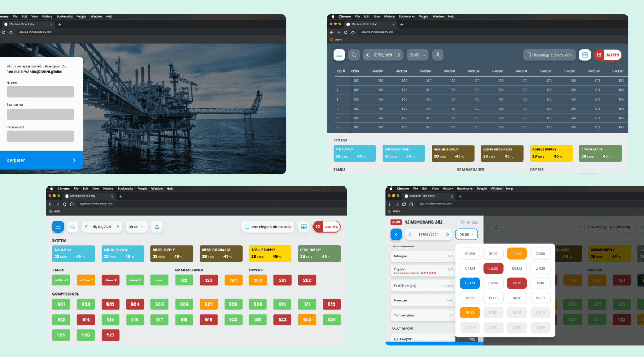Select the orange 02:00 time slot
Viewport: 644px width, 357px height.
(x=517, y=254)
